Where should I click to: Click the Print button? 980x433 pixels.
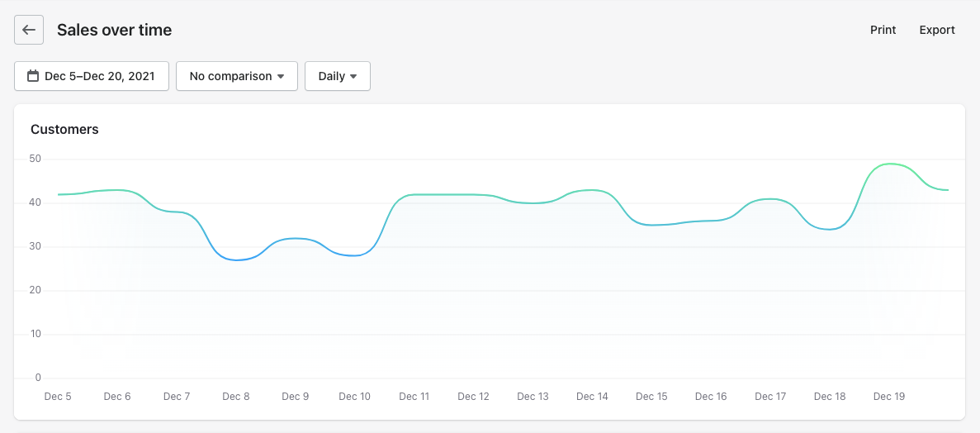tap(883, 30)
